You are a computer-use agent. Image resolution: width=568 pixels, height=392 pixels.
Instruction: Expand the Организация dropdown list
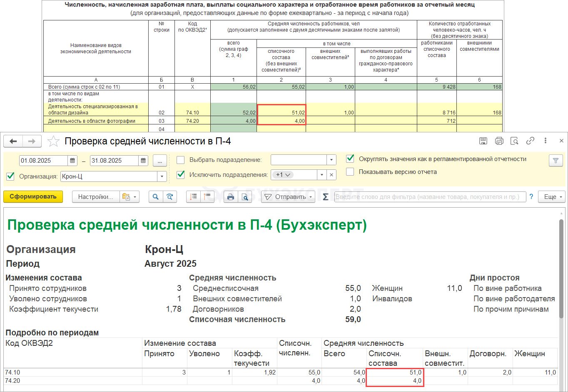[162, 176]
